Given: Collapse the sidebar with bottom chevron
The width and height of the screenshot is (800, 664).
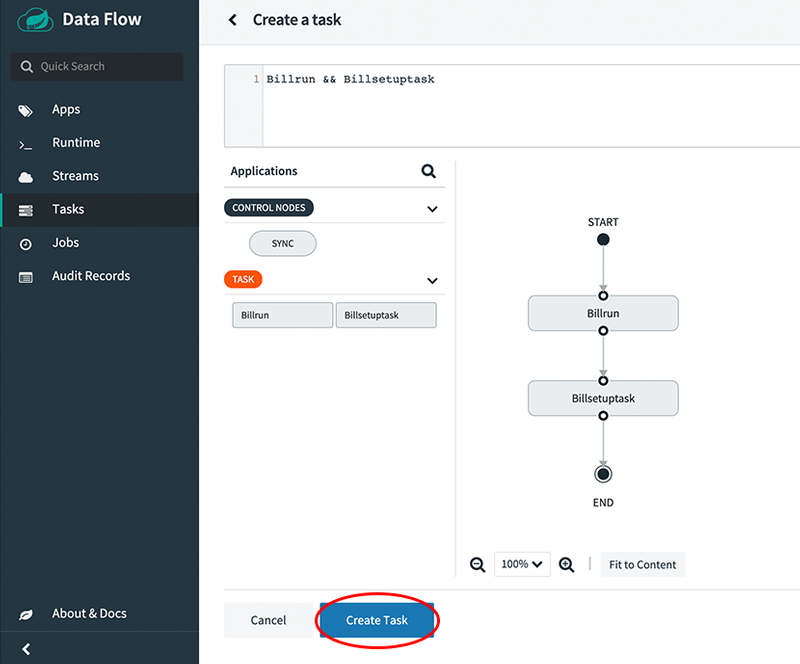Looking at the screenshot, I should click(x=26, y=649).
